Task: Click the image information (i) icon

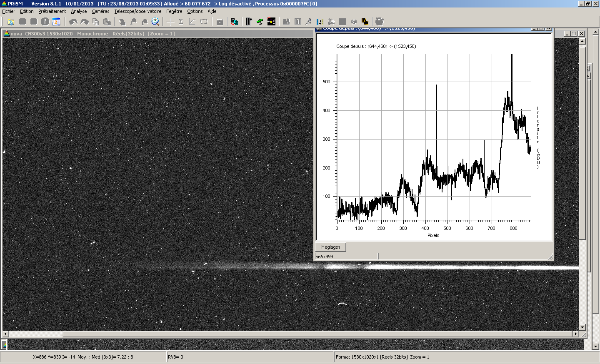Action: click(x=45, y=22)
